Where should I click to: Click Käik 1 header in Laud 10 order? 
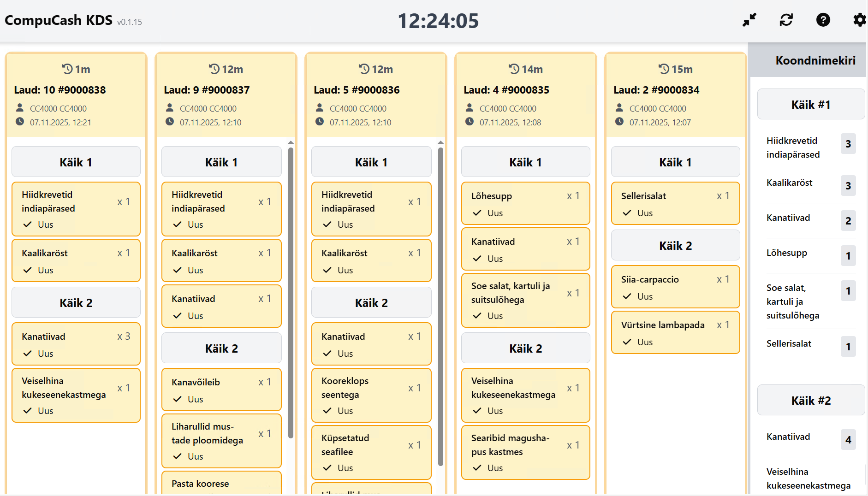click(76, 162)
